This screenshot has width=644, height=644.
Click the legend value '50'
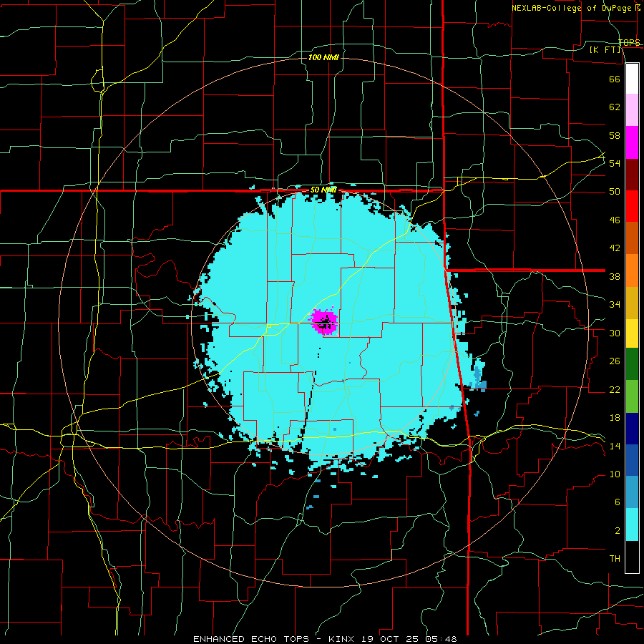tap(615, 192)
